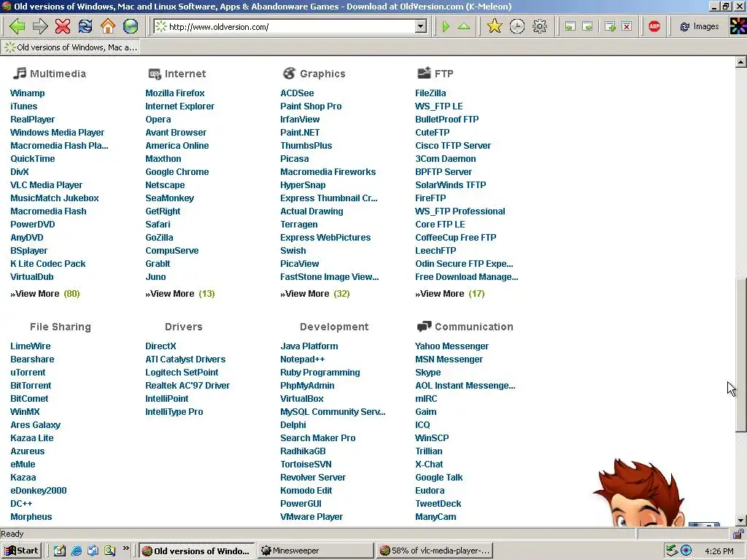Open bookmarks with the yellow star icon
Viewport: 747px width, 560px height.
tap(495, 26)
